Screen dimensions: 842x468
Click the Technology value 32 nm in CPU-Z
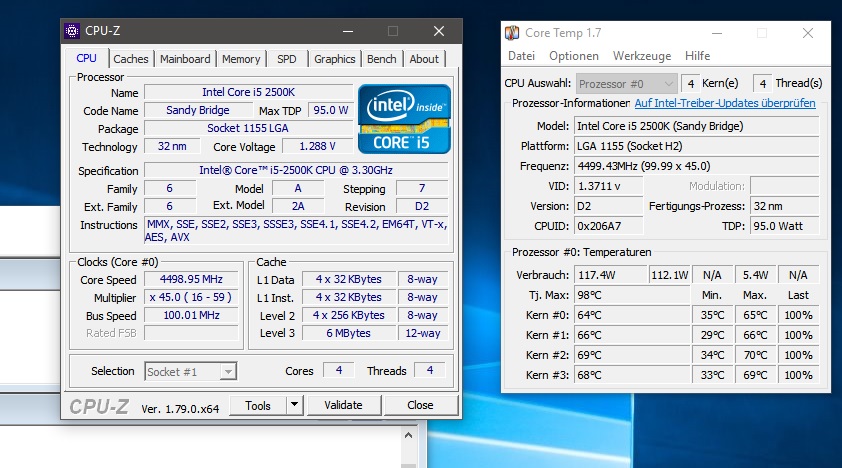172,146
